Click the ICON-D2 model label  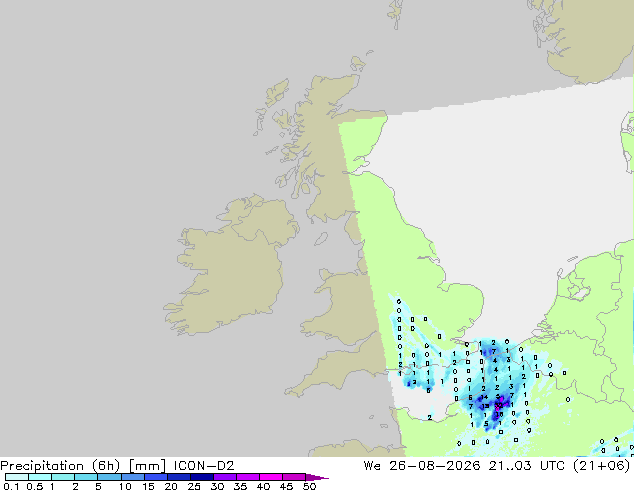204,466
